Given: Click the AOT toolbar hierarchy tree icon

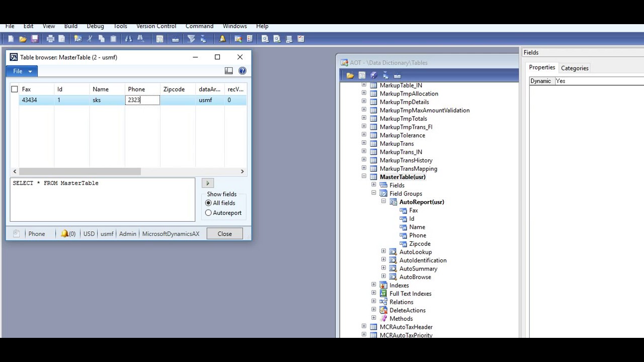Looking at the screenshot, I should tap(385, 75).
